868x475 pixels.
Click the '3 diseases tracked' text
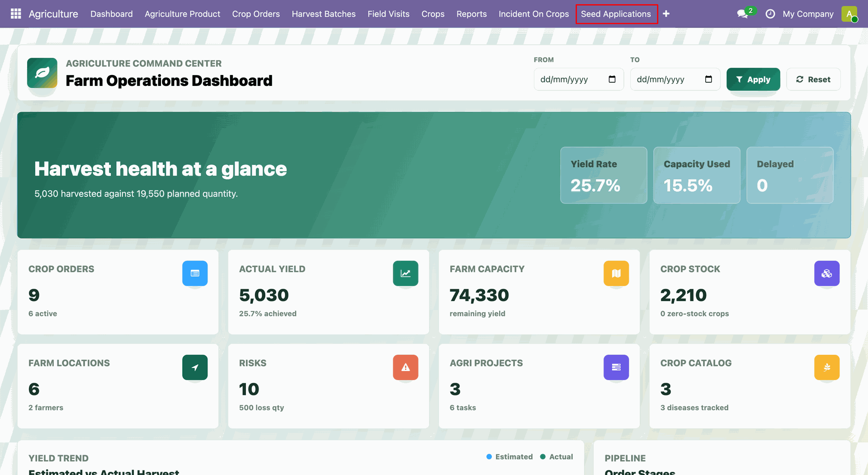click(x=694, y=408)
